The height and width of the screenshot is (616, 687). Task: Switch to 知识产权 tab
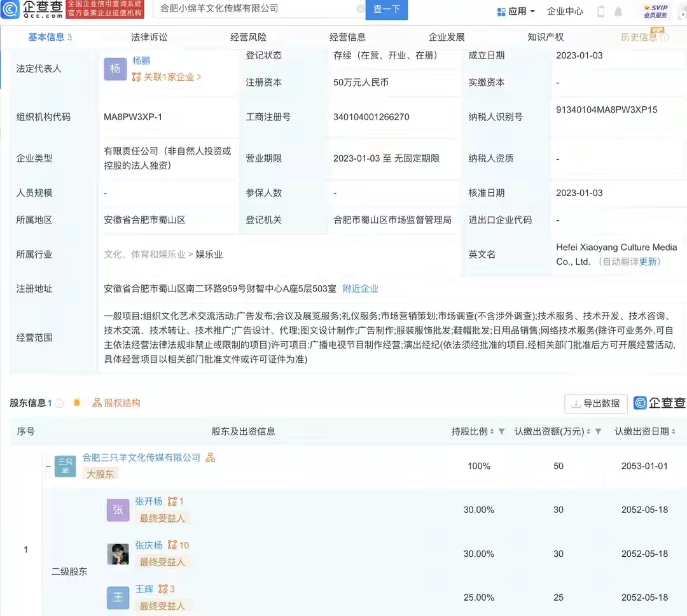(x=545, y=37)
